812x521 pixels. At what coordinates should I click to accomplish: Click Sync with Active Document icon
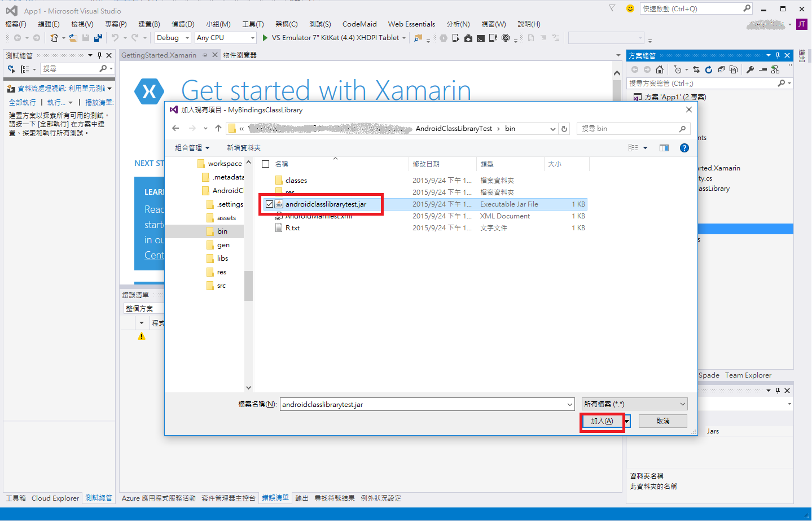click(696, 69)
